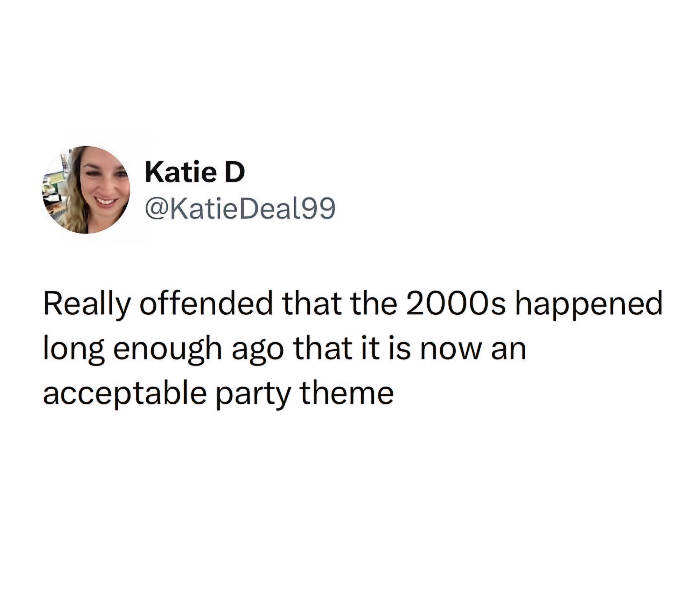
Task: Click the letter D in the display name
Action: (x=234, y=172)
